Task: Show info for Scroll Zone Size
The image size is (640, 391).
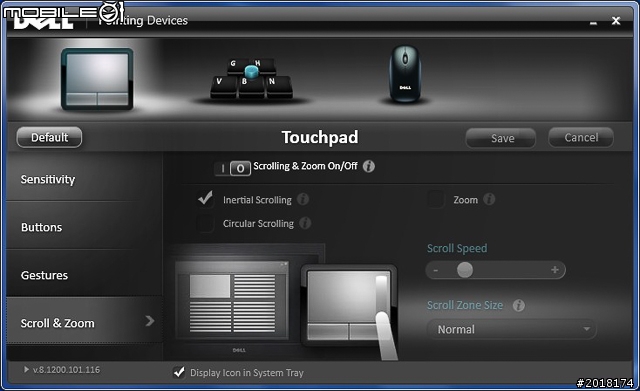Action: point(519,305)
